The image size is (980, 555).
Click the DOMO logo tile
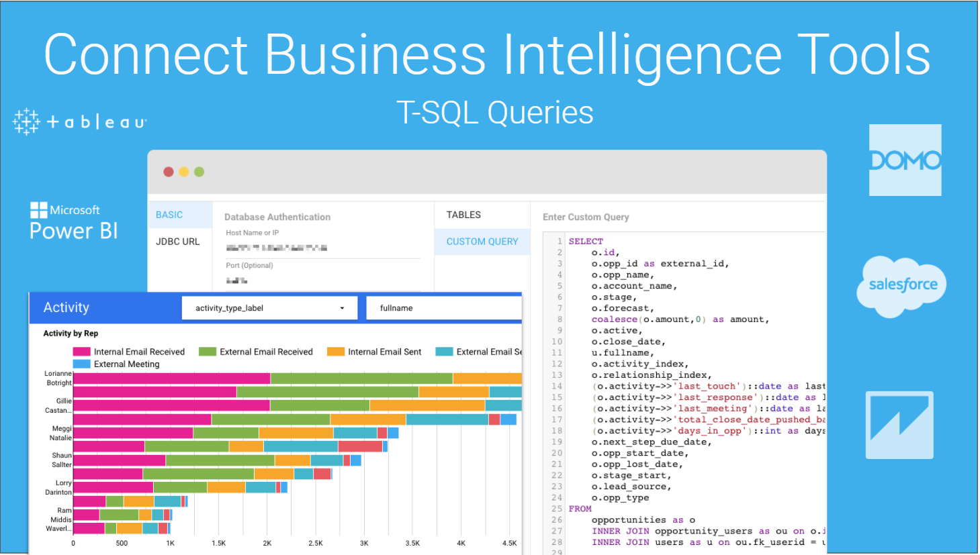(905, 160)
